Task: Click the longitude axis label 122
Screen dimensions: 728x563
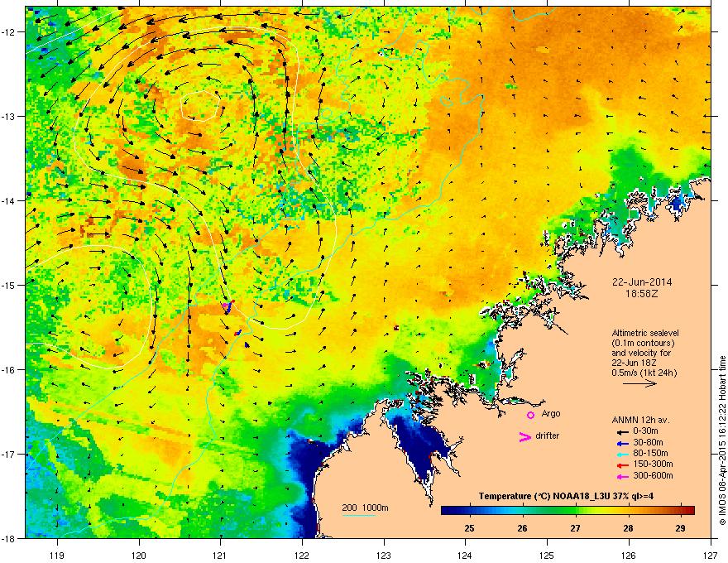Action: click(x=302, y=555)
